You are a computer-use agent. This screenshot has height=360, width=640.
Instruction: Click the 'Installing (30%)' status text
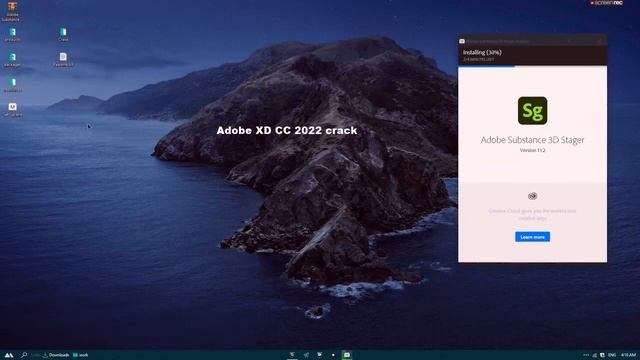(x=482, y=52)
